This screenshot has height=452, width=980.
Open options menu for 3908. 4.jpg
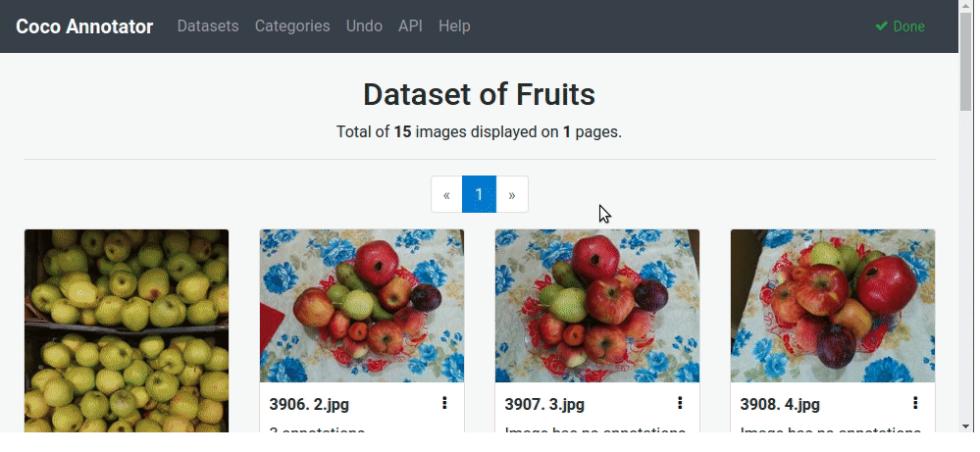915,403
